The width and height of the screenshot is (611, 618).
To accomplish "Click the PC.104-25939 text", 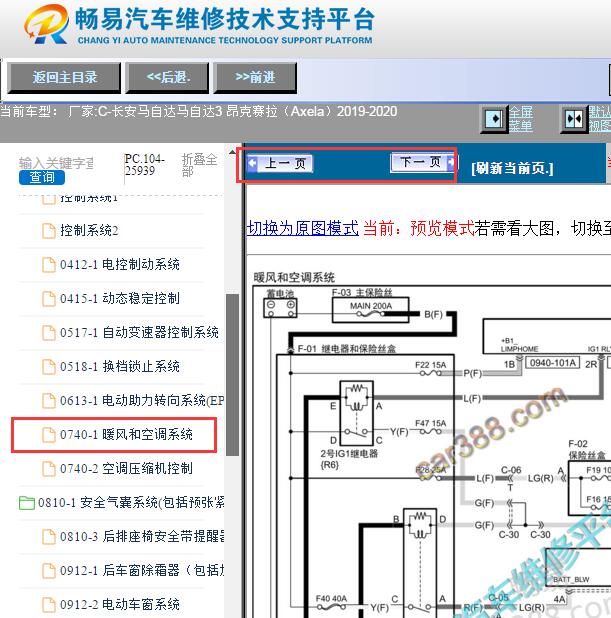I will pos(144,165).
